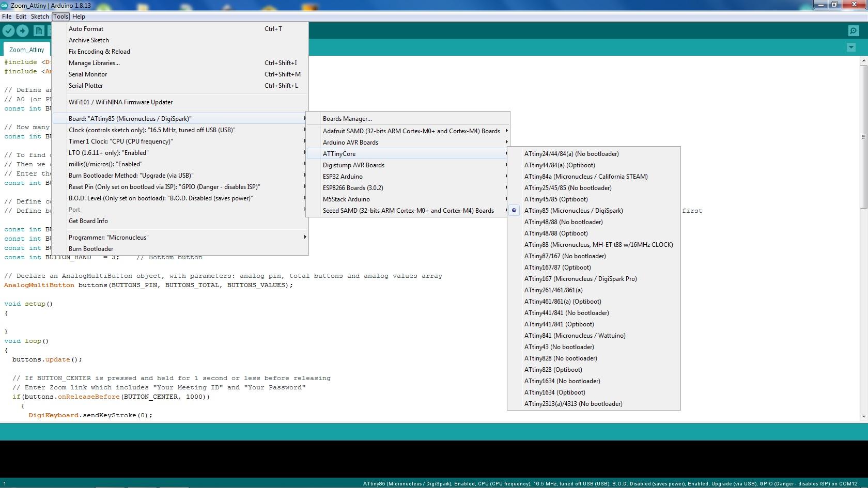This screenshot has width=868, height=488.
Task: Select ATtiny25/45/85 (No bootloader) board
Action: tap(594, 188)
